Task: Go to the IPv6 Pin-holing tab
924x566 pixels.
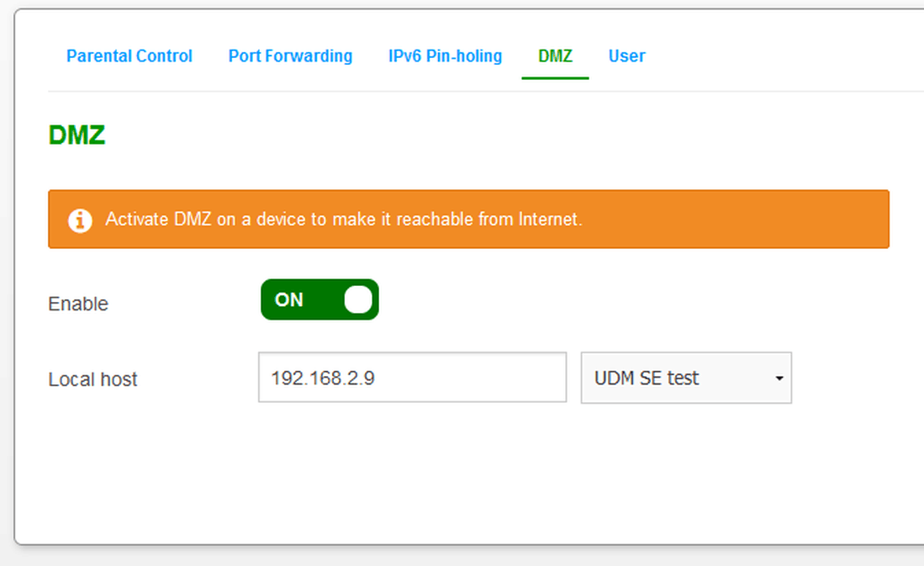Action: point(445,56)
